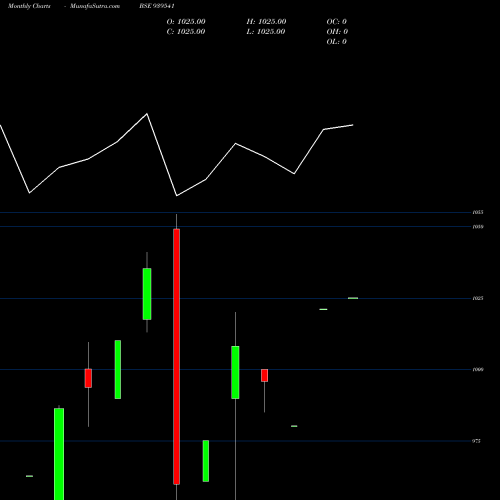This screenshot has height=500, width=500.
Task: Click the highest peak of the white line graph
Action: click(x=147, y=114)
